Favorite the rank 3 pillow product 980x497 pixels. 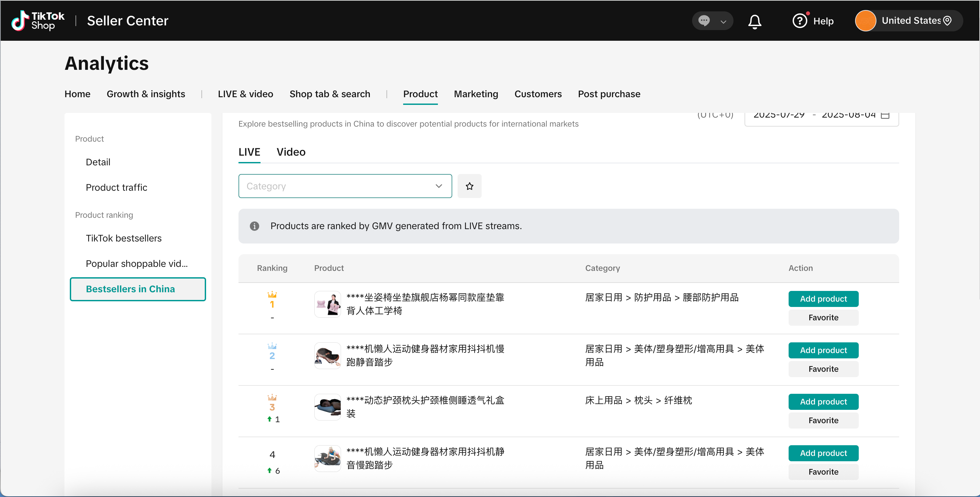(x=823, y=420)
